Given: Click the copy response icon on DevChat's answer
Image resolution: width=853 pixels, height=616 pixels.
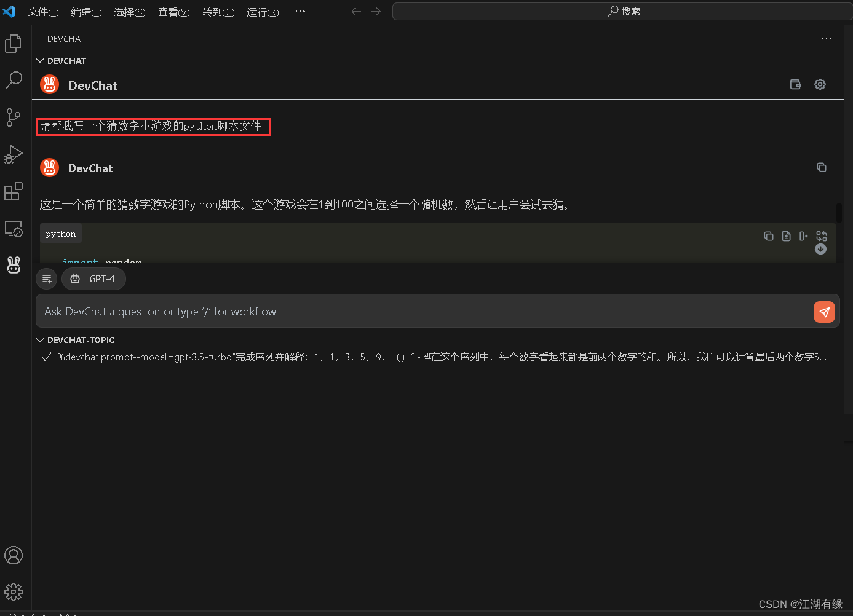Looking at the screenshot, I should pyautogui.click(x=821, y=167).
